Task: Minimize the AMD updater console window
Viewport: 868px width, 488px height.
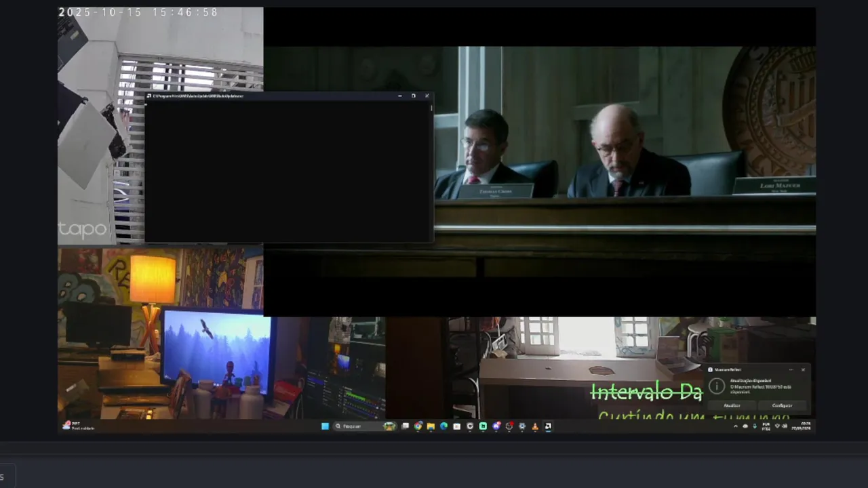Action: pos(400,96)
